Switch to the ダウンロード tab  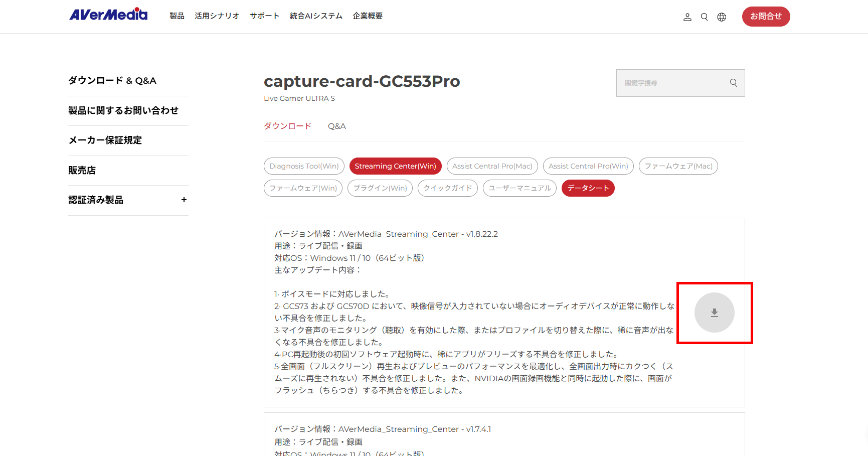[x=288, y=126]
